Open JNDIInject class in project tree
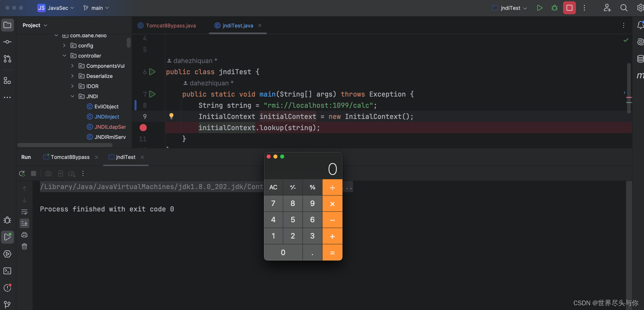The height and width of the screenshot is (310, 644). pyautogui.click(x=103, y=117)
